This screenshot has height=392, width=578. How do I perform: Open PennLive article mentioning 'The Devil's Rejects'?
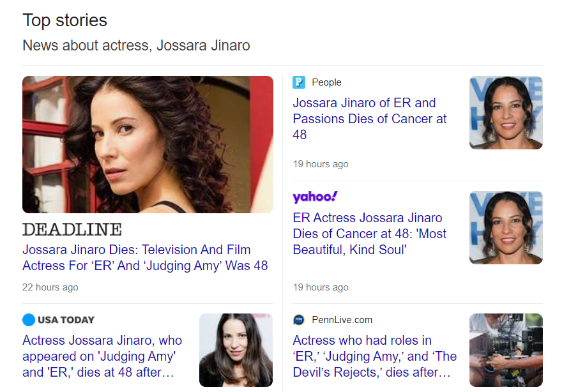point(374,356)
